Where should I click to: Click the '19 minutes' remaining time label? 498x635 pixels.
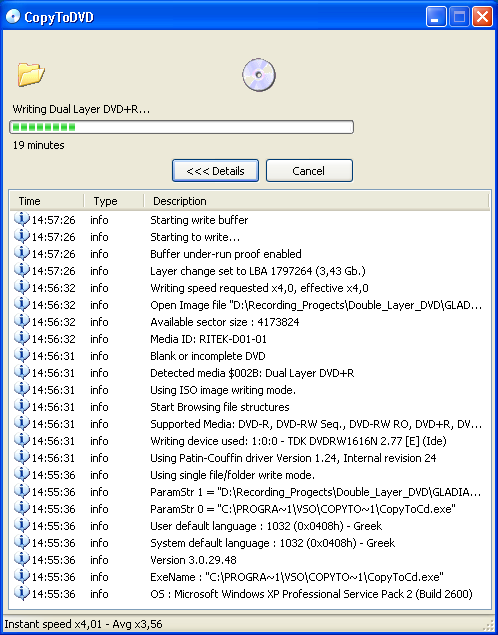pos(38,145)
